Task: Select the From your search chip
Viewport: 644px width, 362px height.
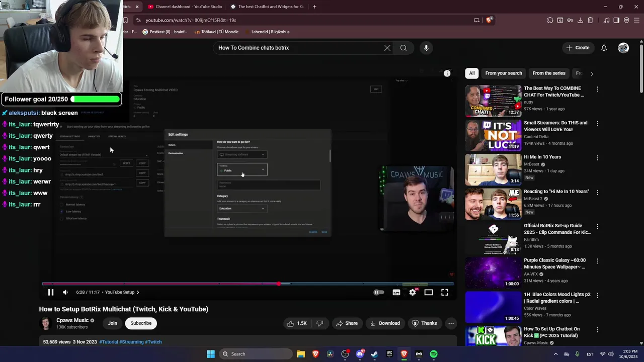Action: [x=504, y=73]
